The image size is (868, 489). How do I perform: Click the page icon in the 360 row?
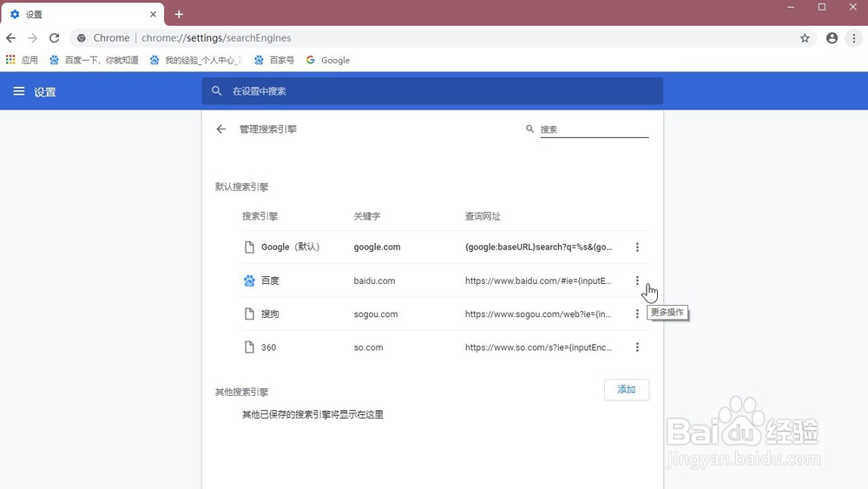[249, 347]
